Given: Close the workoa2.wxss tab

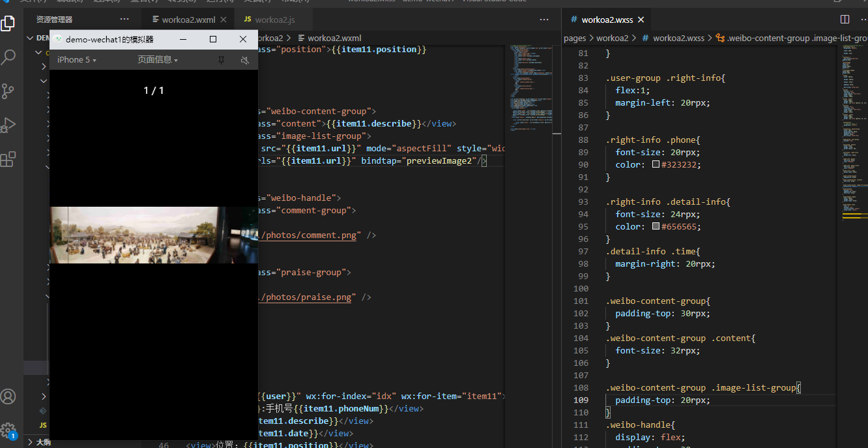Looking at the screenshot, I should (x=641, y=20).
